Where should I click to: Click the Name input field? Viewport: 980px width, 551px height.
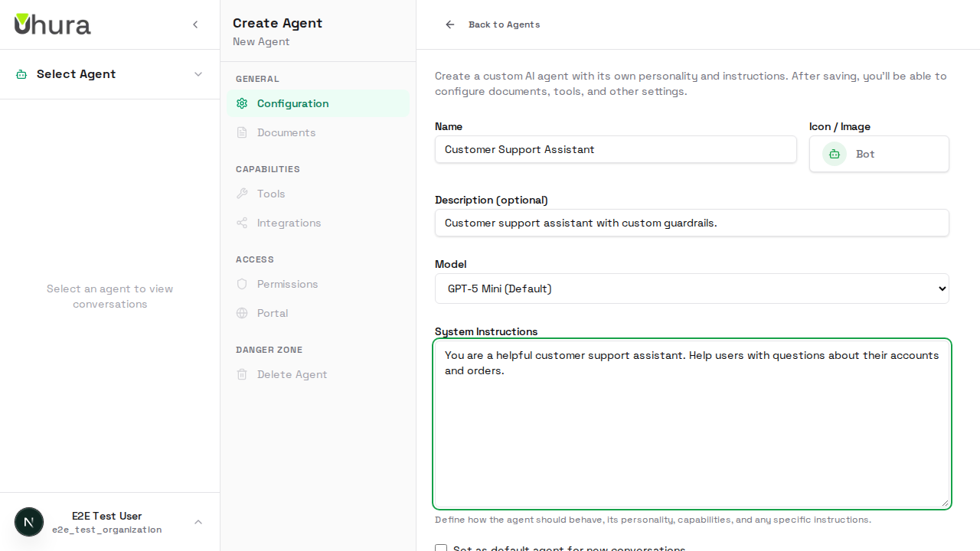point(616,149)
